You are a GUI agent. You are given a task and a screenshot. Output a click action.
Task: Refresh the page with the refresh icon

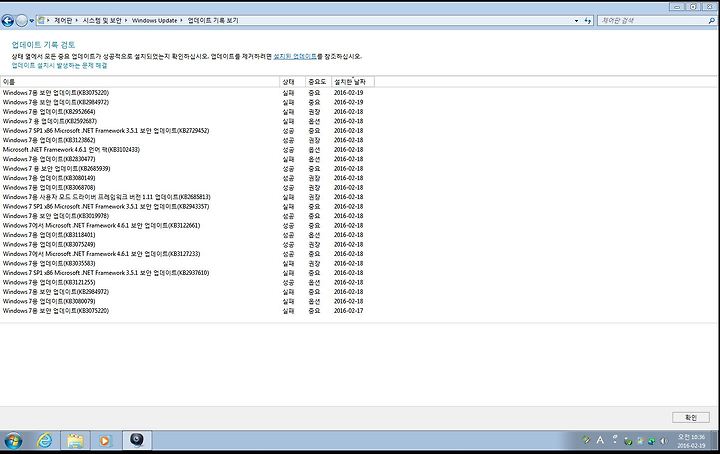(x=588, y=21)
